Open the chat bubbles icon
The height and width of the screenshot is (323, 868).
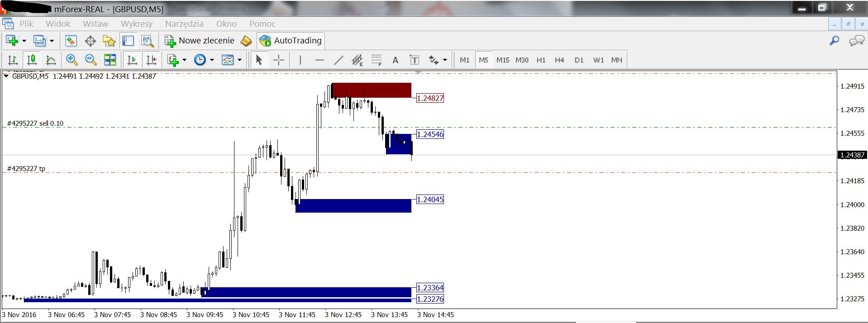tap(856, 41)
